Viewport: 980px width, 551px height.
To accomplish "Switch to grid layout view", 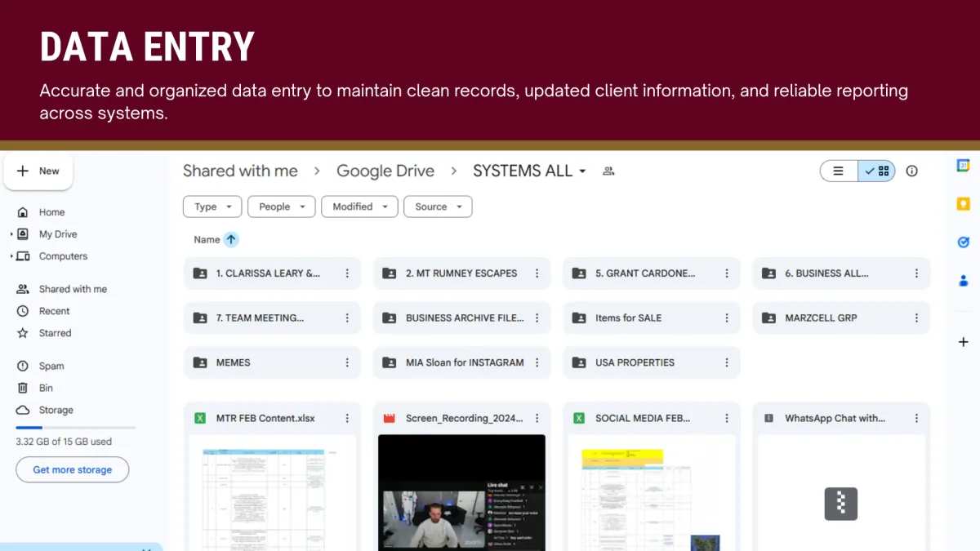I will pos(877,171).
